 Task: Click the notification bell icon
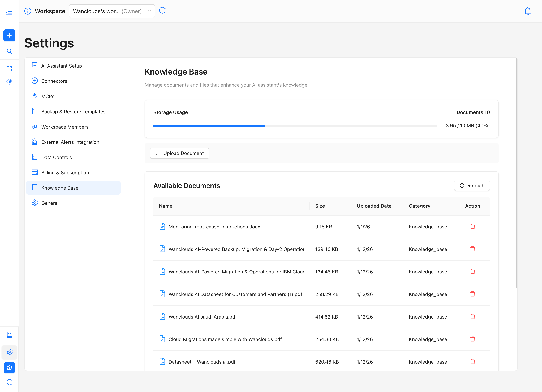(527, 11)
